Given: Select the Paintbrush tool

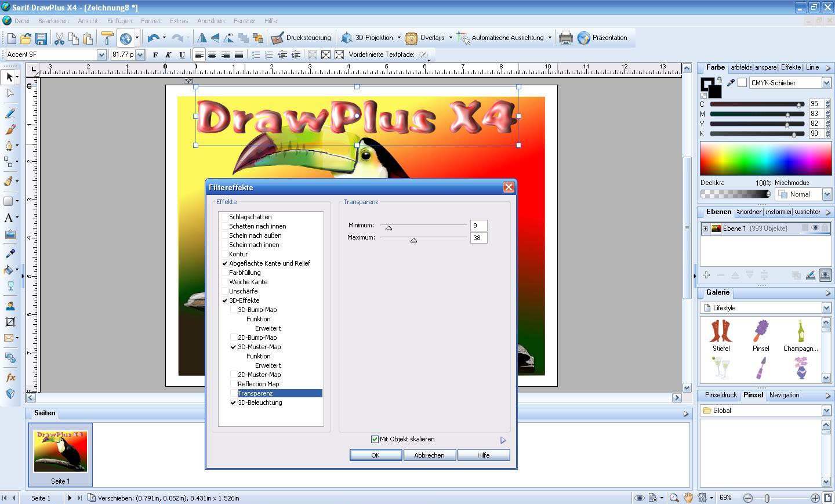Looking at the screenshot, I should [x=9, y=129].
